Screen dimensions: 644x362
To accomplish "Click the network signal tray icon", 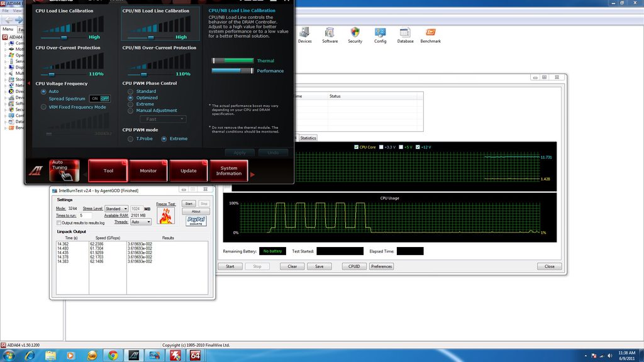I will [x=602, y=356].
